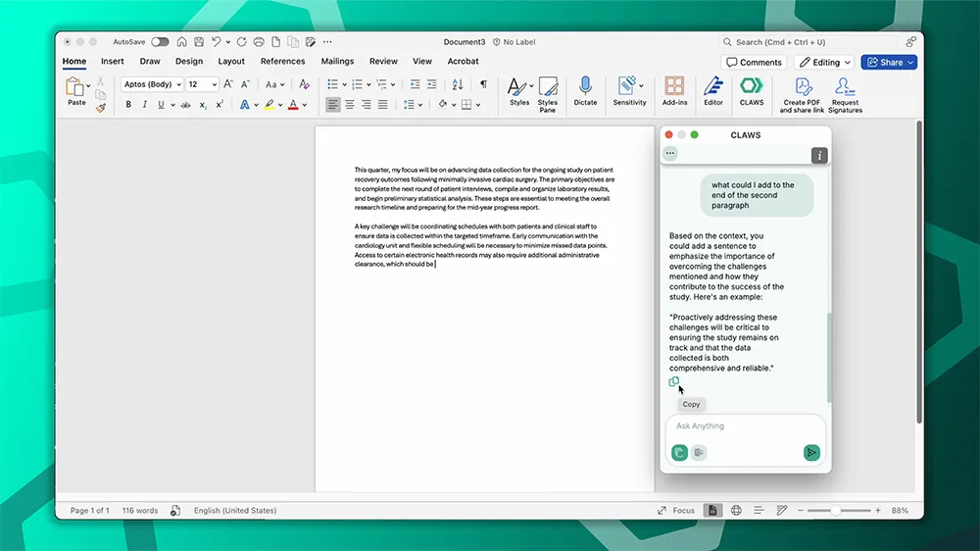Open the Review tab

click(x=383, y=62)
